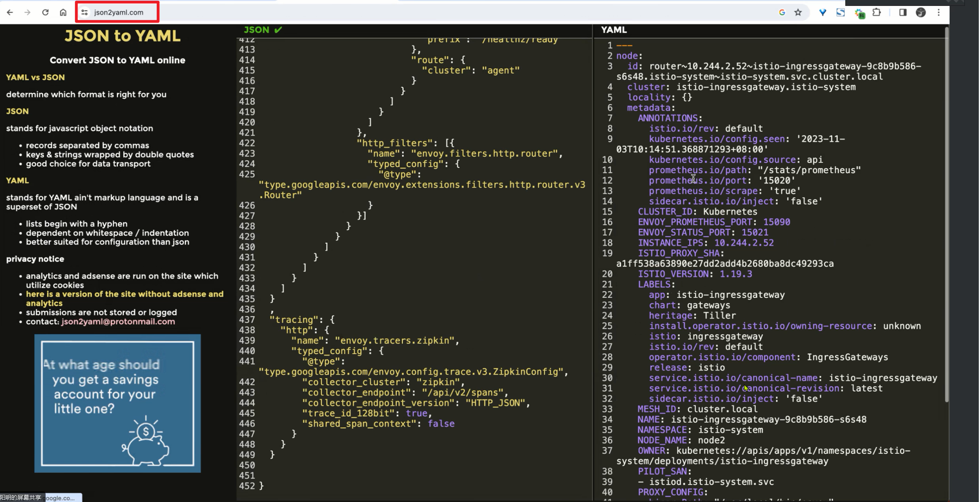
Task: Open the yellow YAML heading link
Action: pos(17,180)
